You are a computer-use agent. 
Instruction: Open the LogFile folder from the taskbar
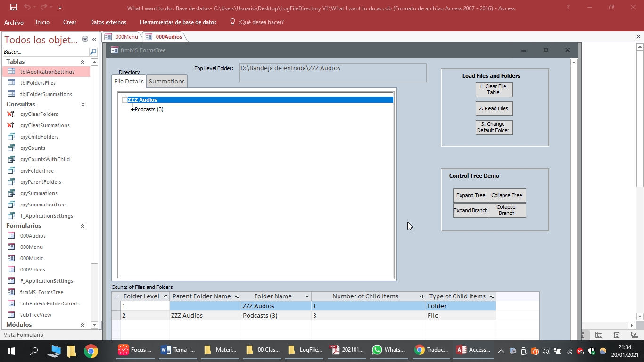tap(305, 350)
